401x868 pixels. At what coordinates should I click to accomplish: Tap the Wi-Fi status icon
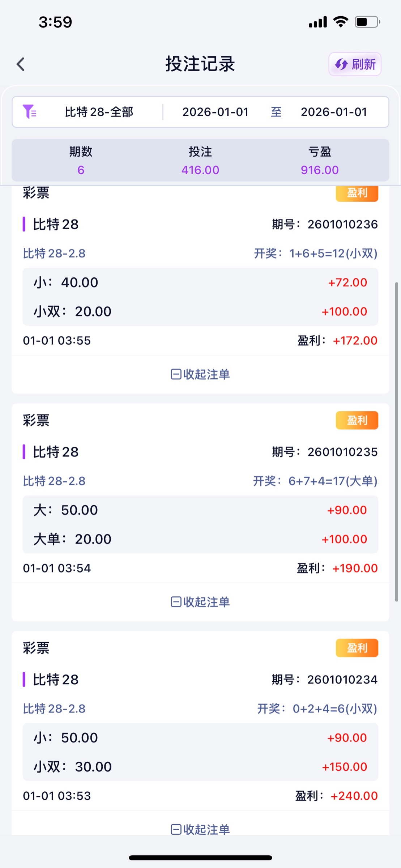pyautogui.click(x=340, y=22)
